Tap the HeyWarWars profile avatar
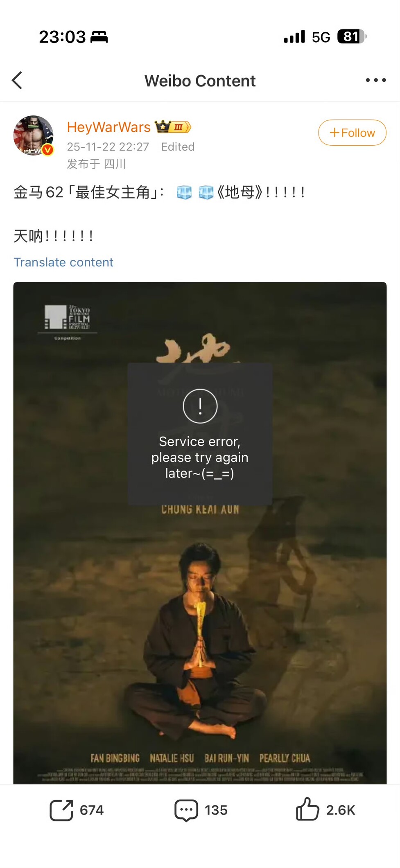This screenshot has height=868, width=400. [34, 136]
